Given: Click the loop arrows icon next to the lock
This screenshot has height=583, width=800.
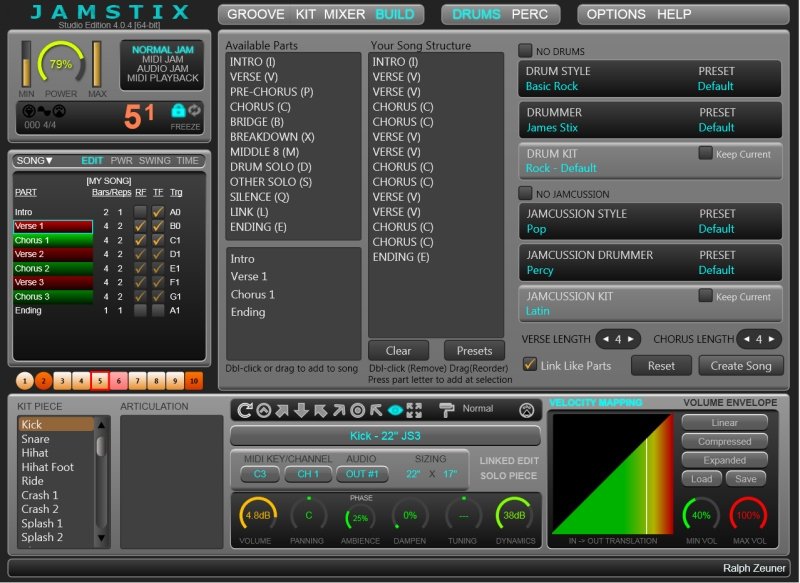Looking at the screenshot, I should 194,110.
